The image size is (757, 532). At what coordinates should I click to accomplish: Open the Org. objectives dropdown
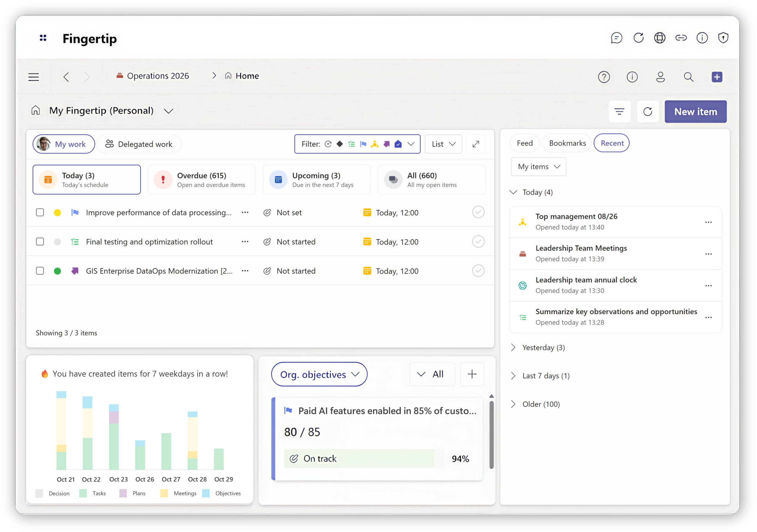coord(319,374)
